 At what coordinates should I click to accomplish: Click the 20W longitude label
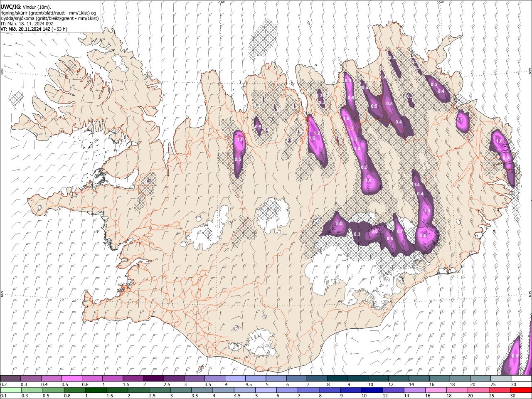click(221, 2)
